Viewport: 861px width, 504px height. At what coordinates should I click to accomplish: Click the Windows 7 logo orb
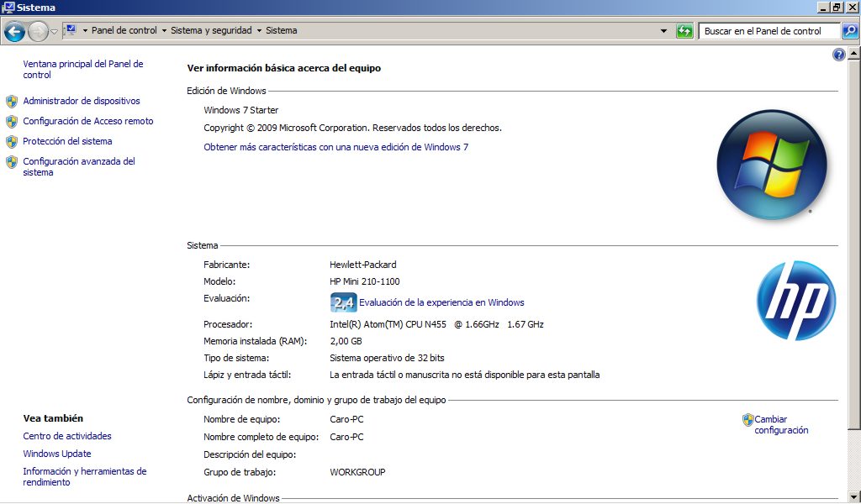[772, 165]
